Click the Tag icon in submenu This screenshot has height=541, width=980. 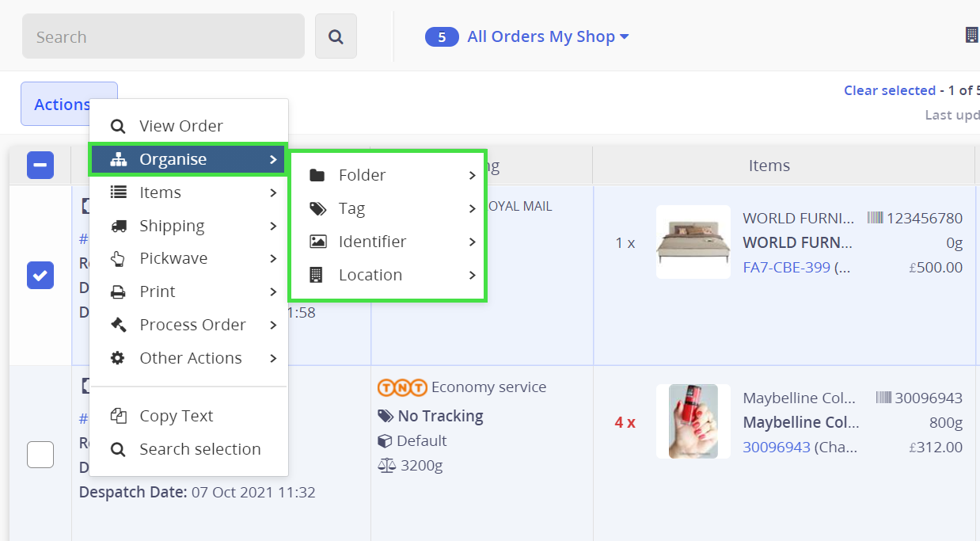coord(317,208)
